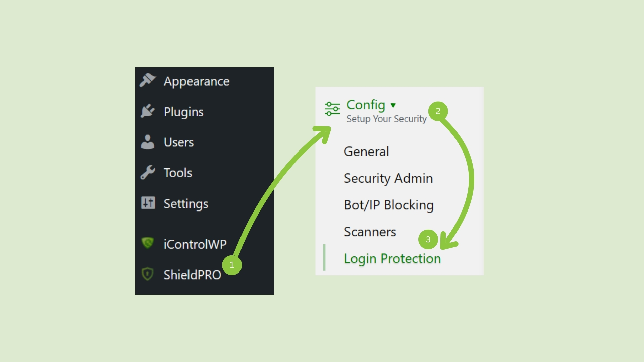Click the Plugins menu entry
The image size is (644, 362).
click(183, 111)
